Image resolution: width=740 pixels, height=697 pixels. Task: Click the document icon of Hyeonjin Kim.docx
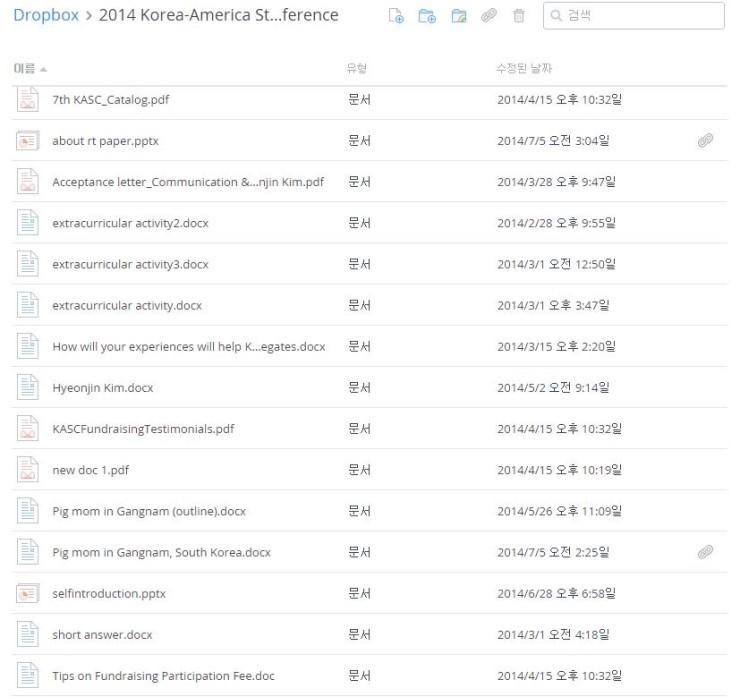tap(27, 387)
